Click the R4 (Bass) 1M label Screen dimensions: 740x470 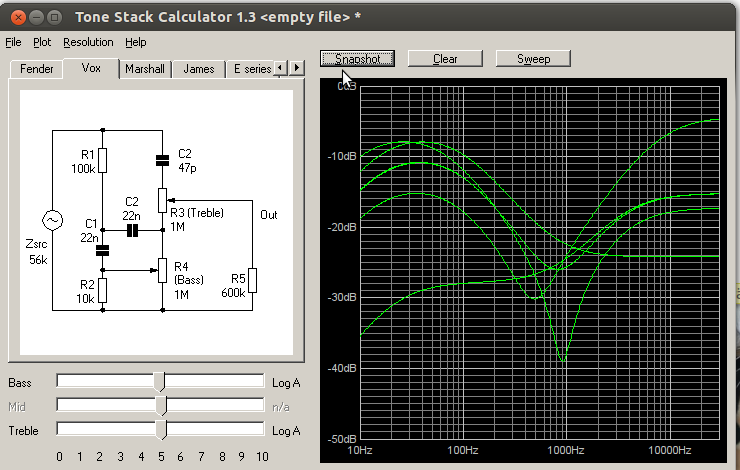[x=189, y=280]
